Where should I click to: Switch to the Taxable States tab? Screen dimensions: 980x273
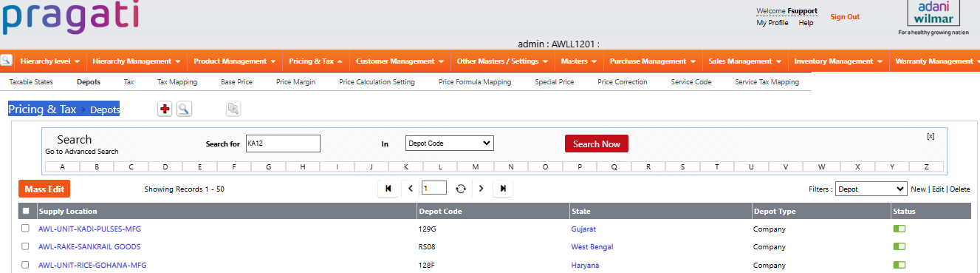pyautogui.click(x=31, y=82)
